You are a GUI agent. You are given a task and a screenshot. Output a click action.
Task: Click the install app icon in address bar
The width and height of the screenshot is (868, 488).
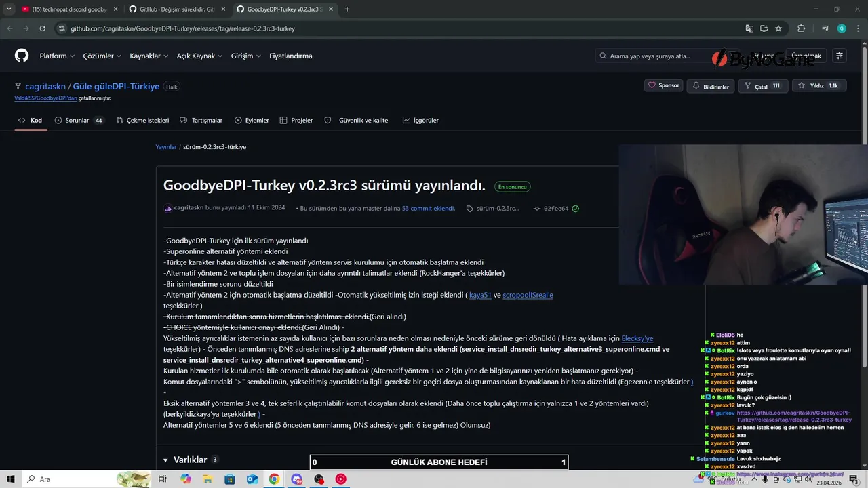tap(764, 28)
